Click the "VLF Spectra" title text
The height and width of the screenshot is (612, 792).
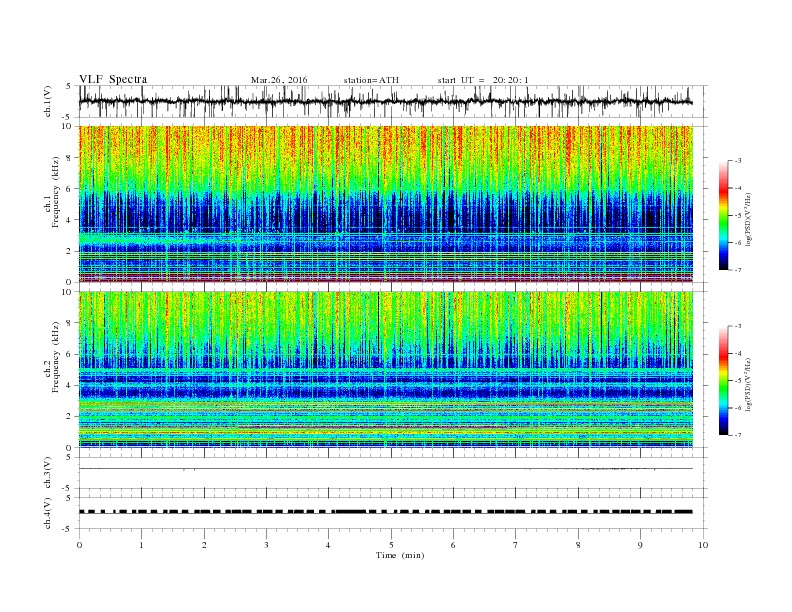click(x=113, y=79)
